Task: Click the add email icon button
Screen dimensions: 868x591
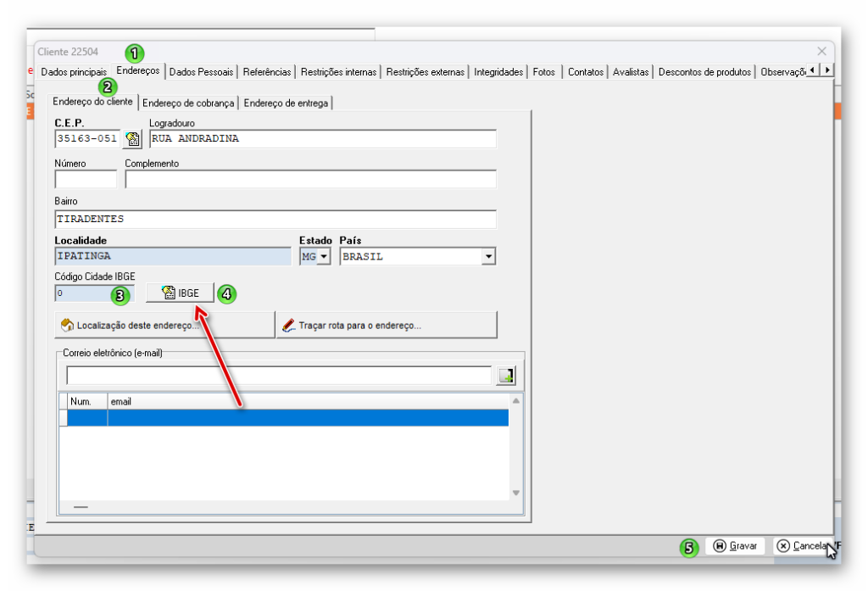Action: [x=506, y=376]
